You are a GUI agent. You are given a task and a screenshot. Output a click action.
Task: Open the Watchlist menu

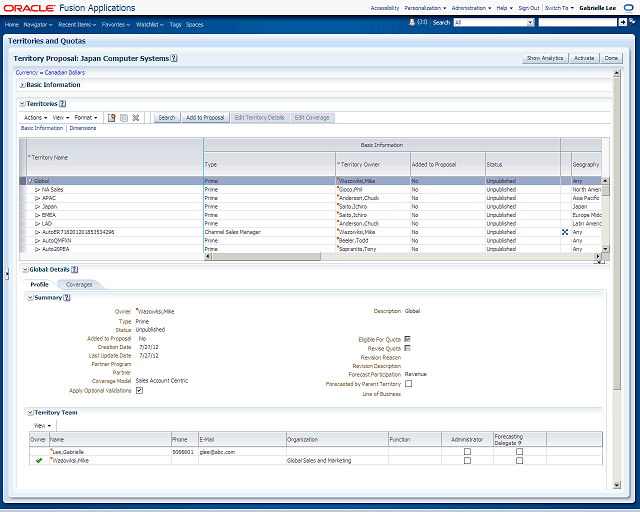tap(149, 24)
